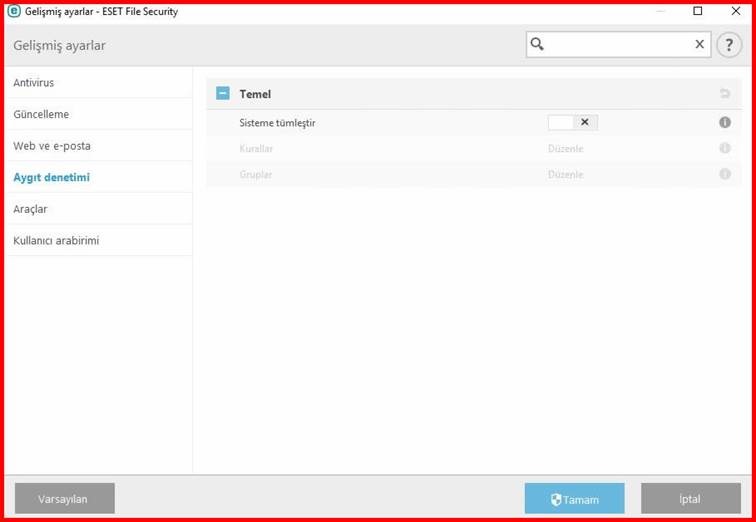The width and height of the screenshot is (756, 522).
Task: Open Kullanıcı arabirimi settings
Action: click(56, 241)
